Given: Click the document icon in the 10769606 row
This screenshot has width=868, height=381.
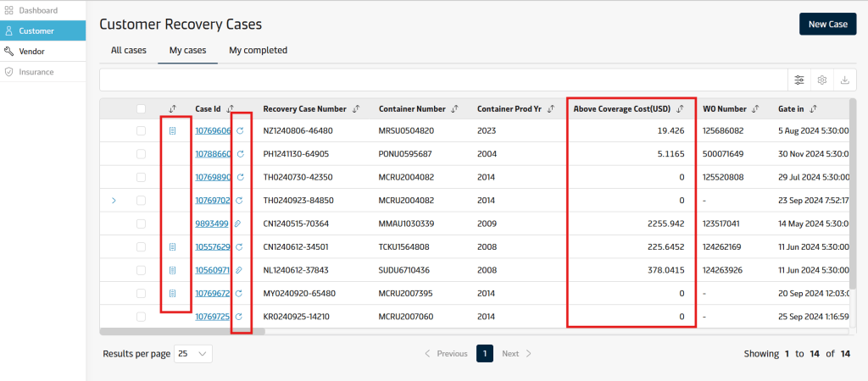Looking at the screenshot, I should [173, 131].
